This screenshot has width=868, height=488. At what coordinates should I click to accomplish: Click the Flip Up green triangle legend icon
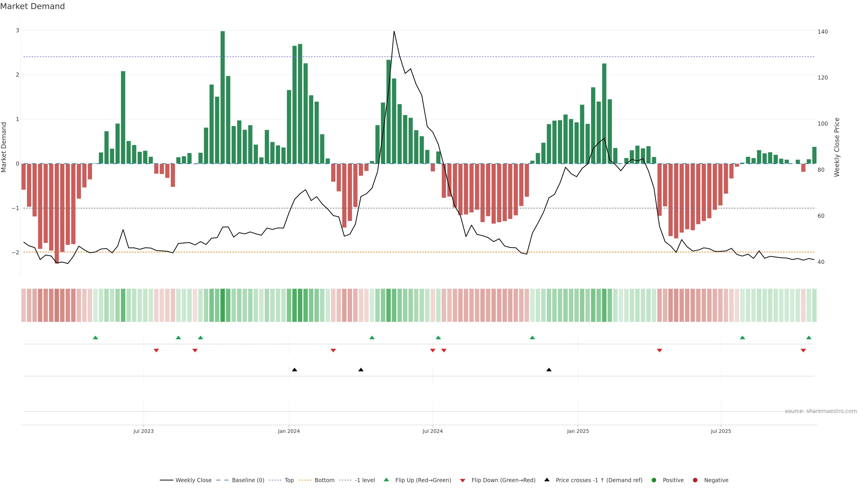(387, 480)
